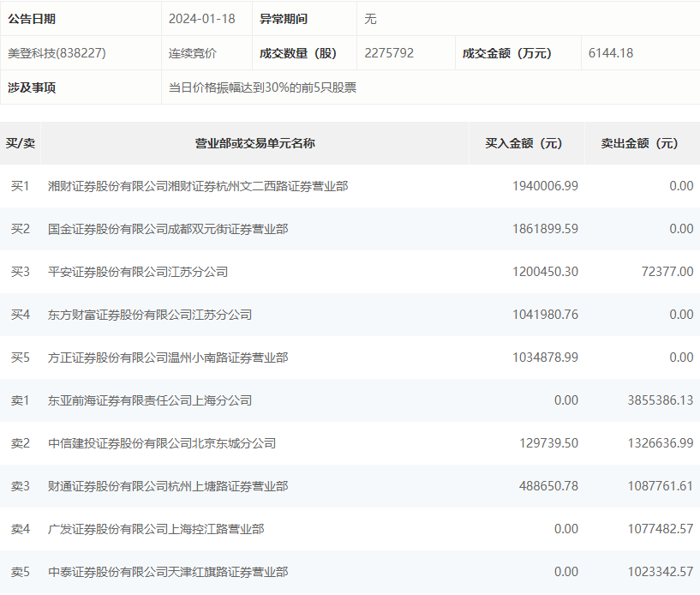Click the 买1 rank cell

click(x=20, y=186)
